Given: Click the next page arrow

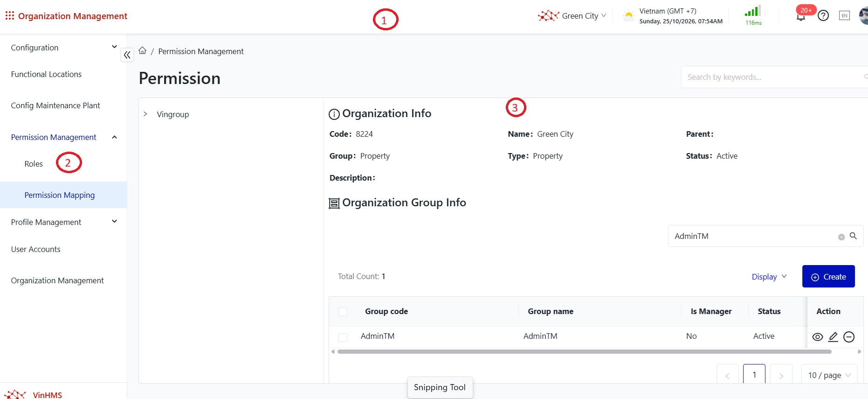Looking at the screenshot, I should (781, 375).
